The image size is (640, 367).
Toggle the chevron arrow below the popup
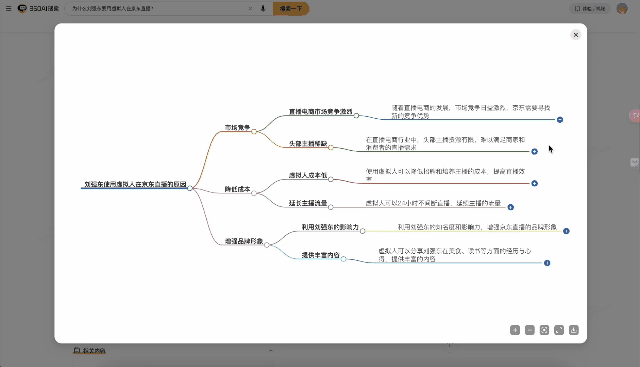point(270,350)
